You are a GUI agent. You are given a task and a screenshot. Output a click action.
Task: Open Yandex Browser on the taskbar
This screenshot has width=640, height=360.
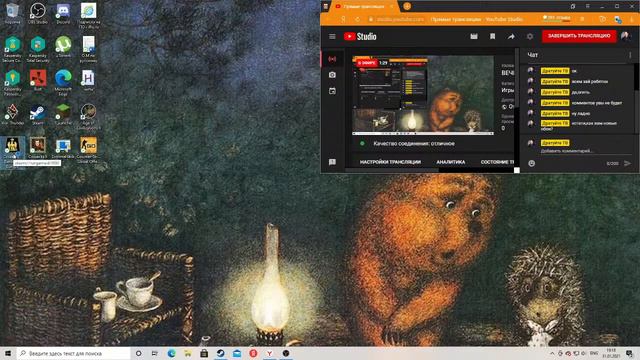(x=269, y=353)
